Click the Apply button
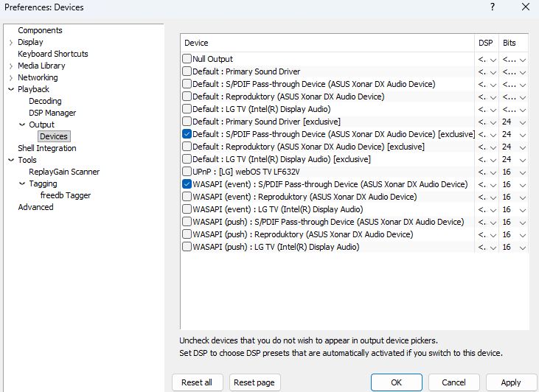Viewport: 539px width, 392px height. (x=511, y=382)
